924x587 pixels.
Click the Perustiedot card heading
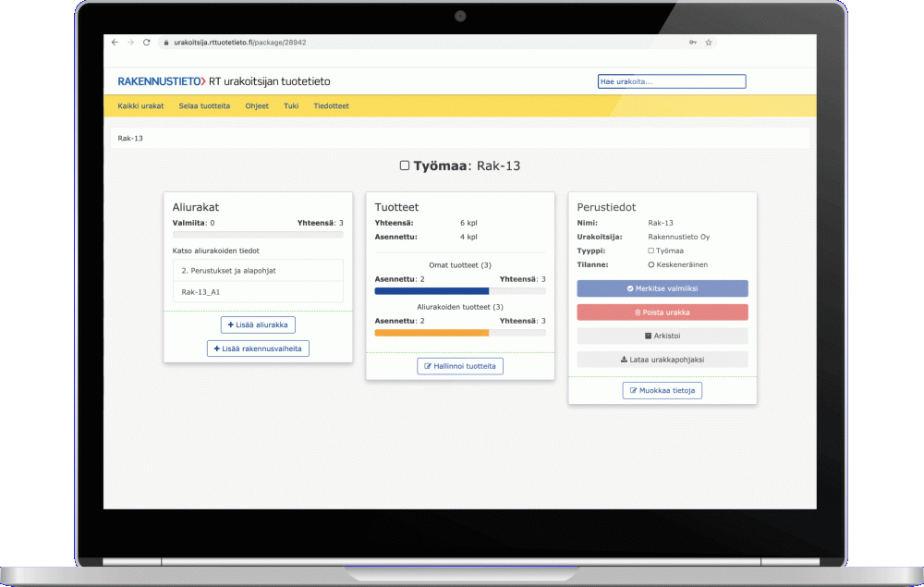pos(606,207)
